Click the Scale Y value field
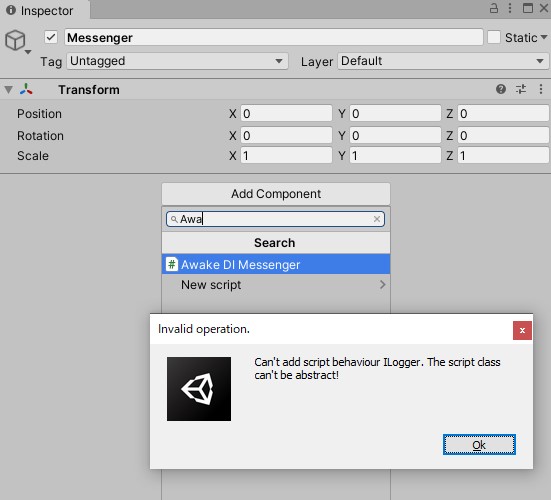 click(x=395, y=155)
